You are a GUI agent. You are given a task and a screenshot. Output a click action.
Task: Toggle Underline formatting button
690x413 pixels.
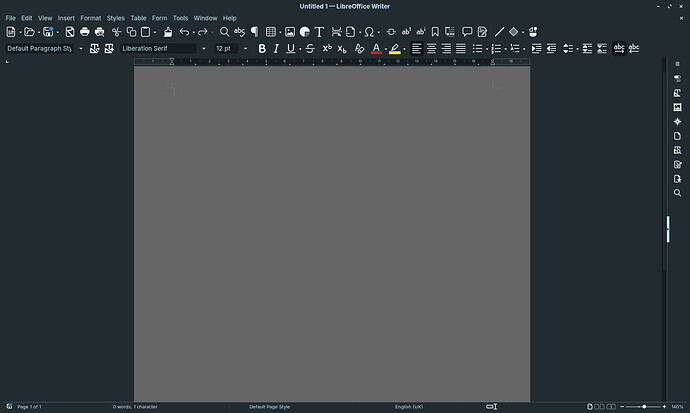(x=290, y=48)
